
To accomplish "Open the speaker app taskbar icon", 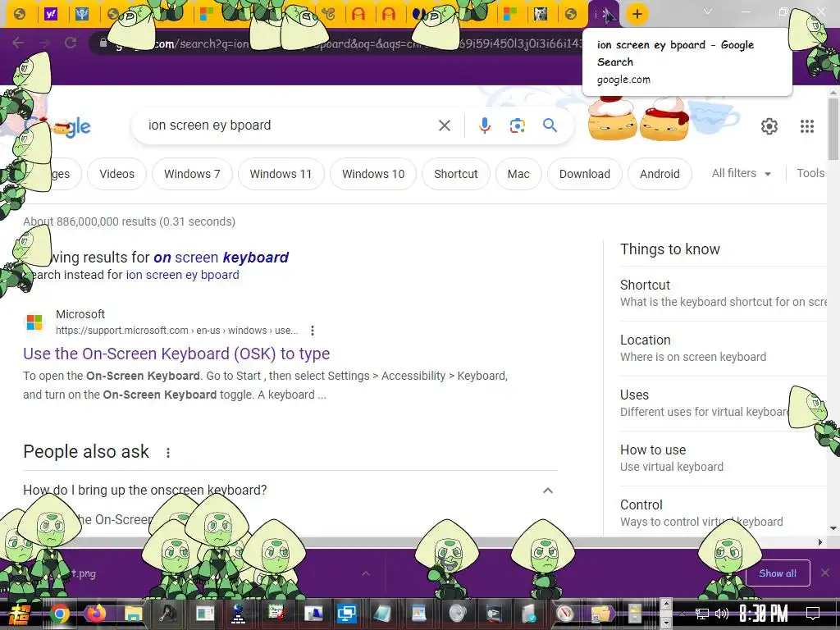I will (x=458, y=614).
